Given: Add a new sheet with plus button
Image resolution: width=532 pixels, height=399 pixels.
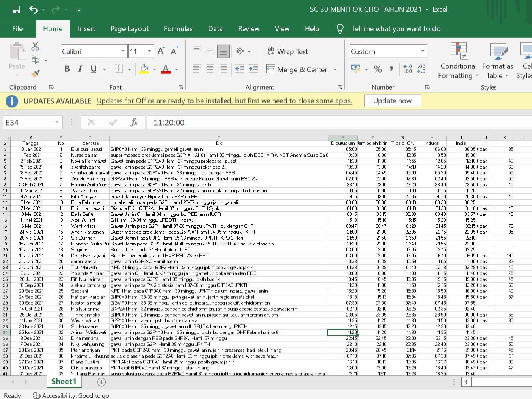Looking at the screenshot, I should click(102, 382).
